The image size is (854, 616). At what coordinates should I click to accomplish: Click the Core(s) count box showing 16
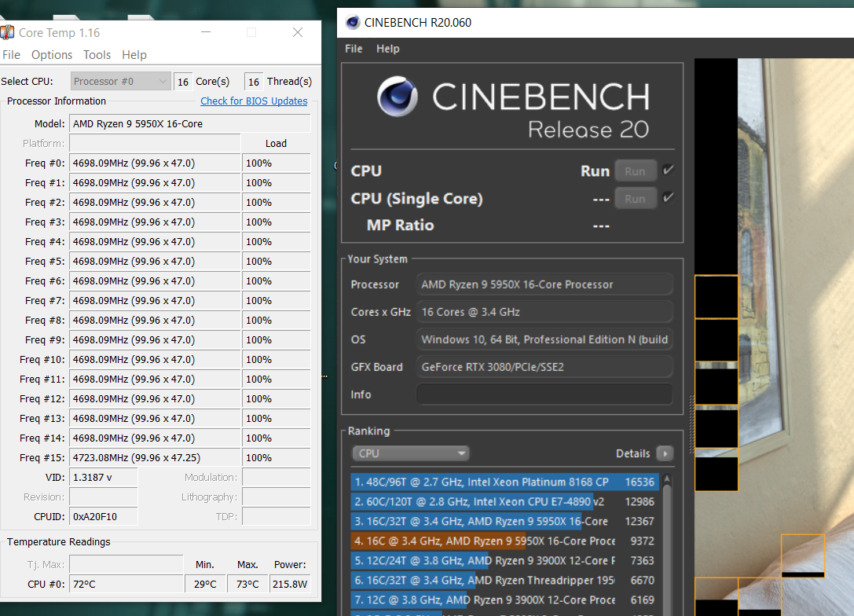[183, 82]
